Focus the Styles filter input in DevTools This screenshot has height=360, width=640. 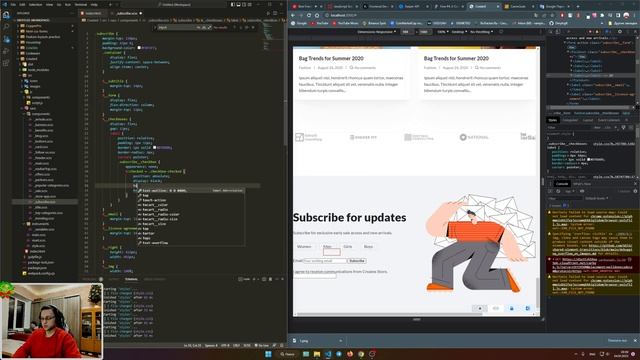click(568, 127)
